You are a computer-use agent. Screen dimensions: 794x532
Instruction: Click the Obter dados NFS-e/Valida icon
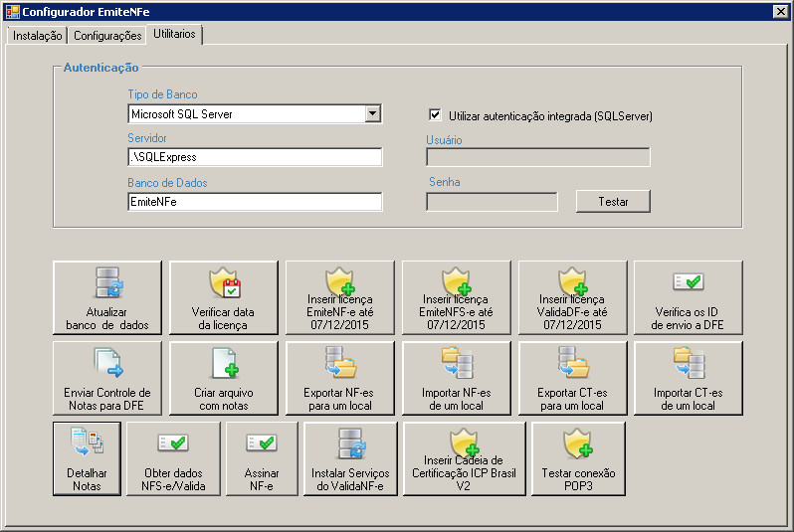point(173,443)
